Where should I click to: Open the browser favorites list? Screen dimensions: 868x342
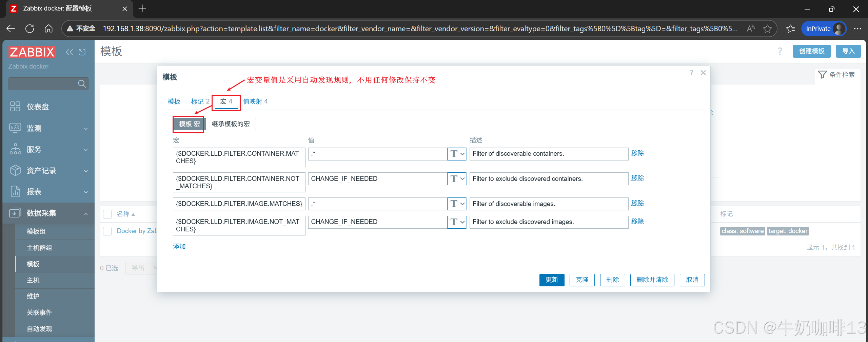tap(790, 28)
